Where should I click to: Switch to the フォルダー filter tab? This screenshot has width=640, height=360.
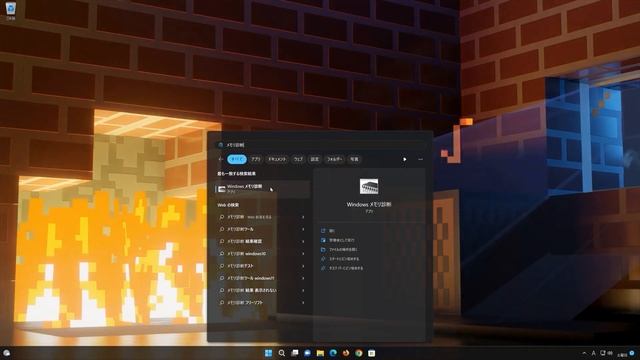tap(335, 159)
